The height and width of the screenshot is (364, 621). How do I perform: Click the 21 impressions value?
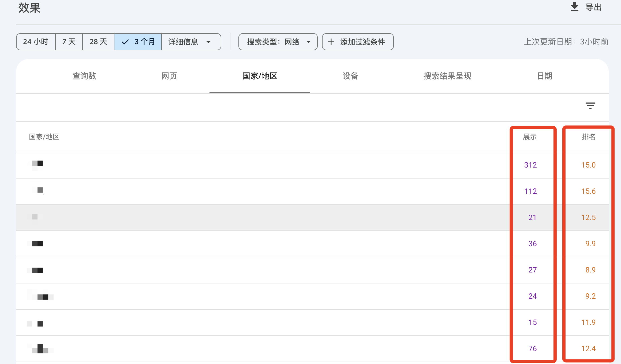point(532,217)
